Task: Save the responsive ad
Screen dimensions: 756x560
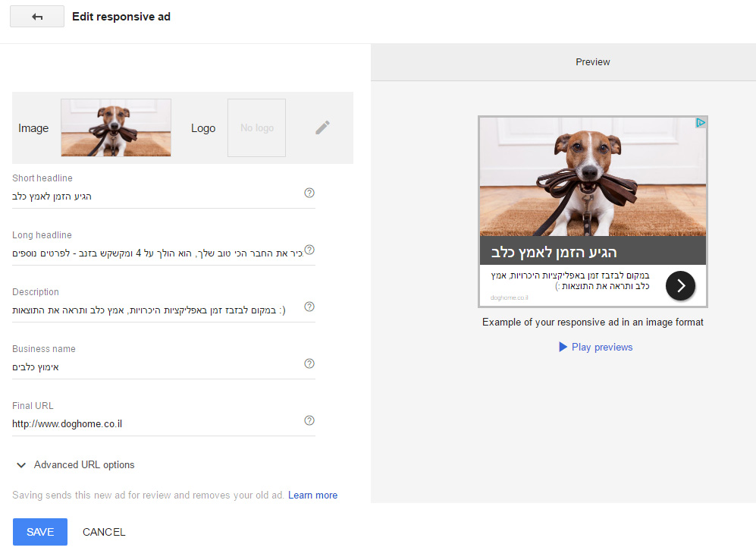Action: (40, 532)
